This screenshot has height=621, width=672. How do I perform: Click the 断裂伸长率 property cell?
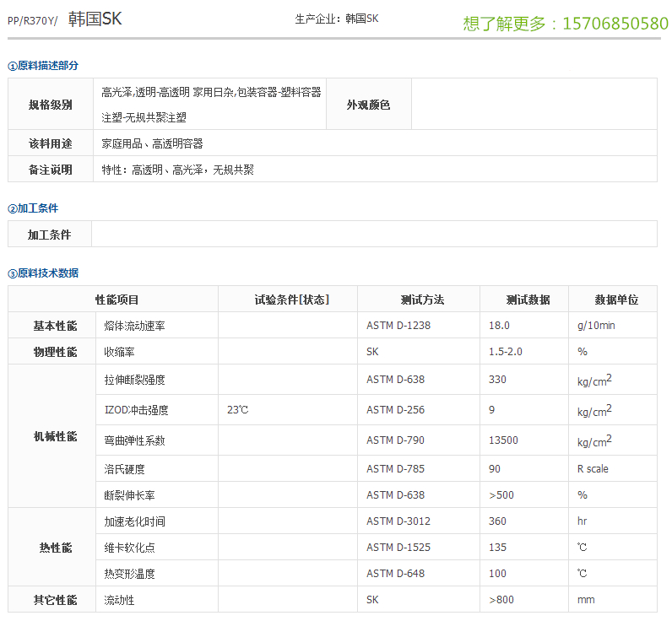157,494
